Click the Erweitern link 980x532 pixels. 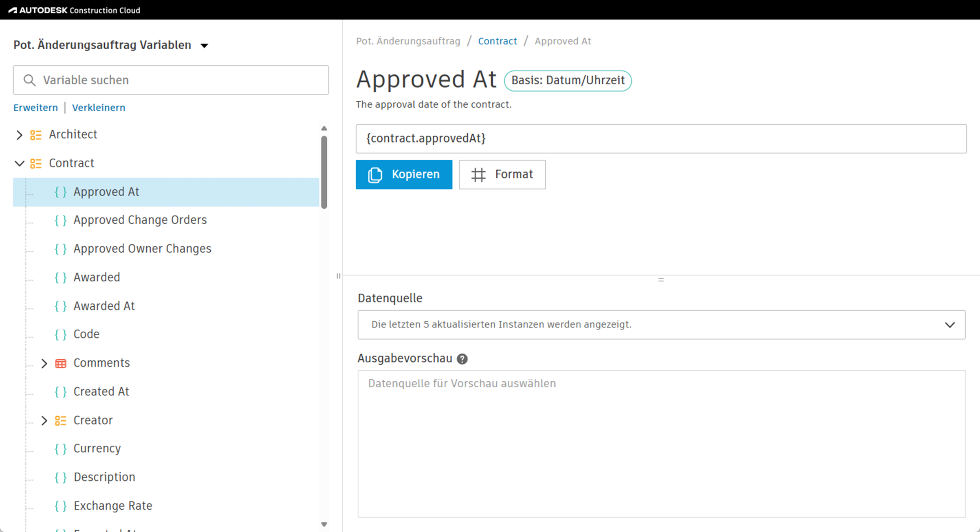(35, 108)
